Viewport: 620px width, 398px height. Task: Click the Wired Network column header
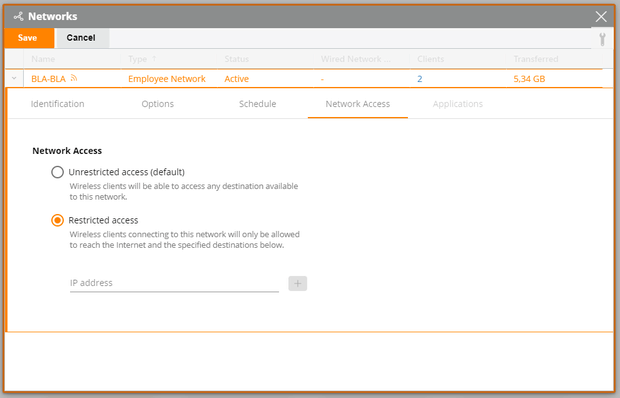click(355, 59)
